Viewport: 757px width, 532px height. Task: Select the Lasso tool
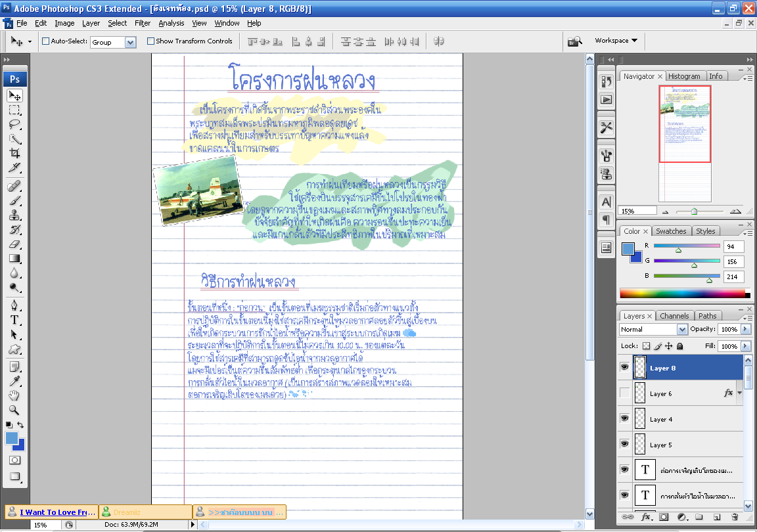[14, 125]
